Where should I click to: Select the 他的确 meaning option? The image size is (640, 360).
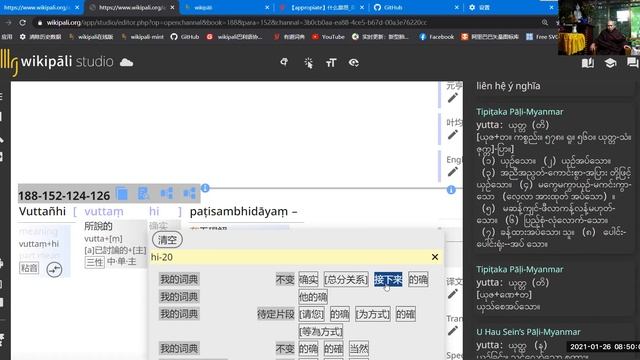coord(313,297)
